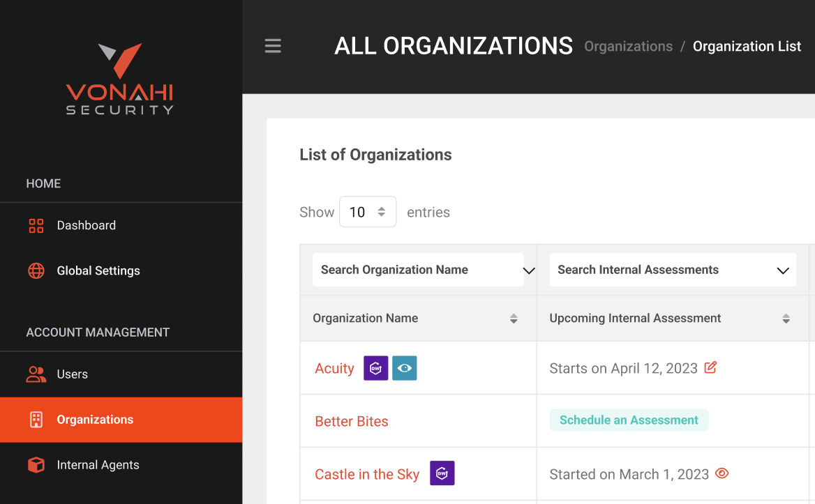This screenshot has width=815, height=504.
Task: Open the Better Bites organization link
Action: click(352, 421)
